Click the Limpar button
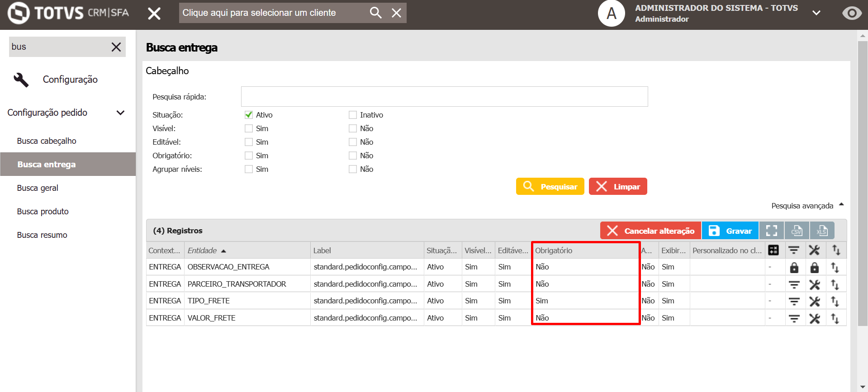The height and width of the screenshot is (392, 868). pyautogui.click(x=618, y=186)
